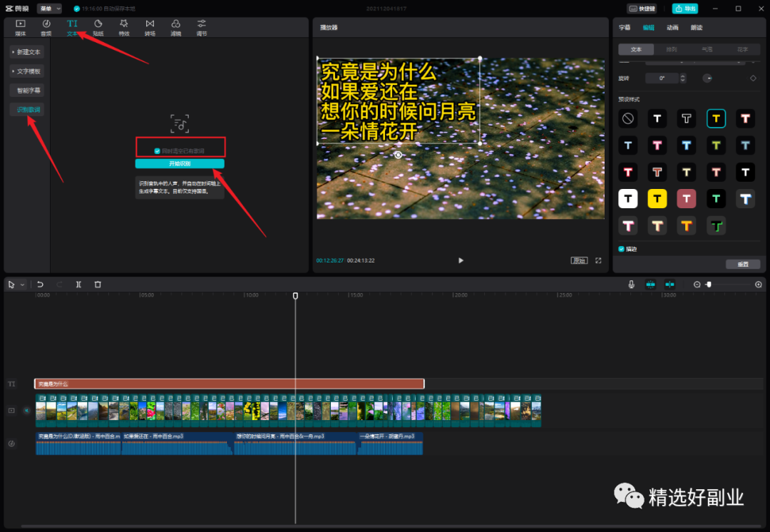The height and width of the screenshot is (532, 770).
Task: Click the undo arrow in timeline toolbar
Action: tap(41, 285)
